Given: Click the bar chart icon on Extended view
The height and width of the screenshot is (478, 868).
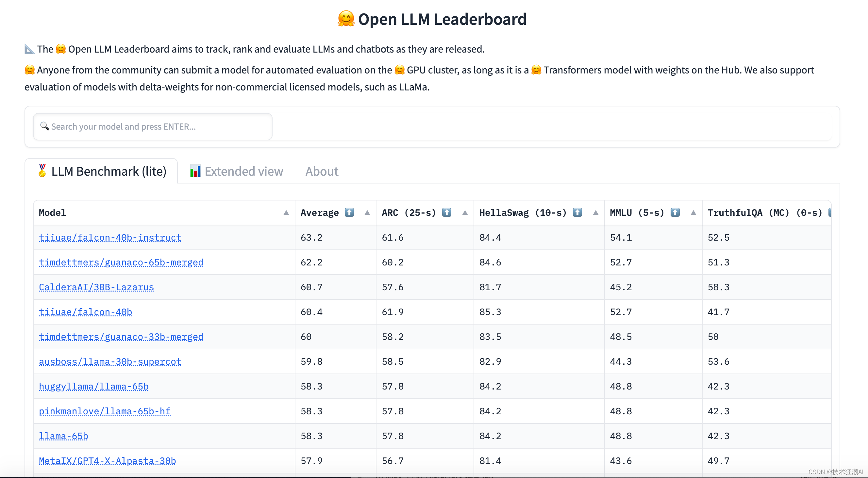Looking at the screenshot, I should pos(195,171).
